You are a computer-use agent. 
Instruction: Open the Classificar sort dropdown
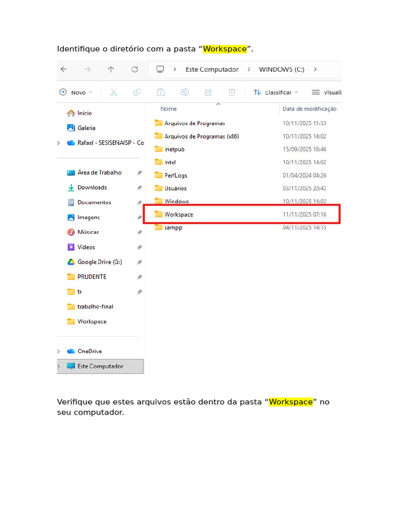point(275,92)
